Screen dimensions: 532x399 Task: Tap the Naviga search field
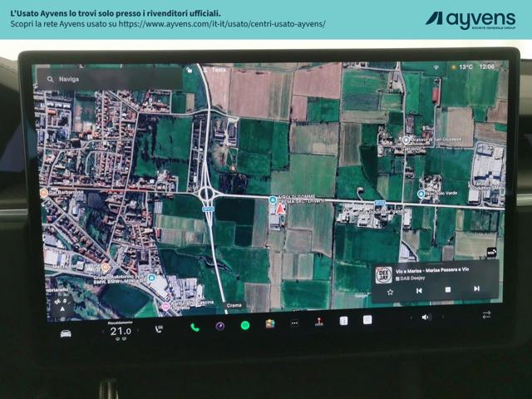click(108, 79)
